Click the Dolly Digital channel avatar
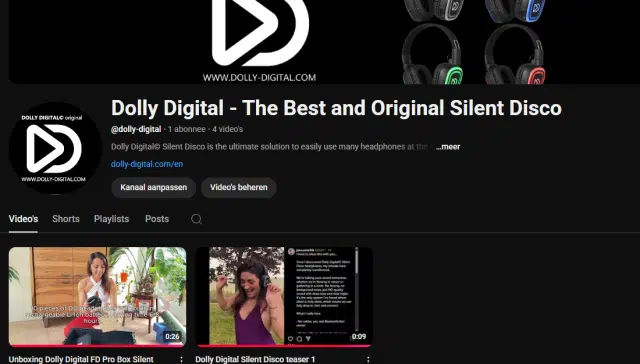Screen dimensions: 640x364 (55, 148)
